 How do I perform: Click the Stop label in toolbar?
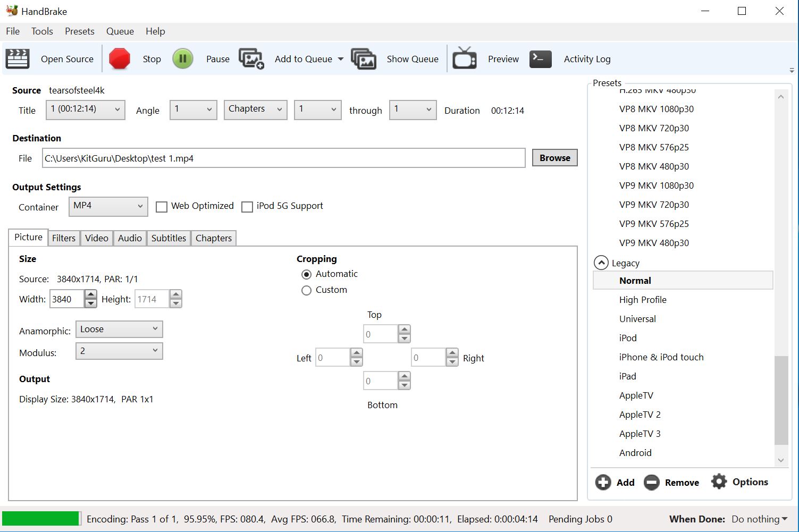pos(152,59)
